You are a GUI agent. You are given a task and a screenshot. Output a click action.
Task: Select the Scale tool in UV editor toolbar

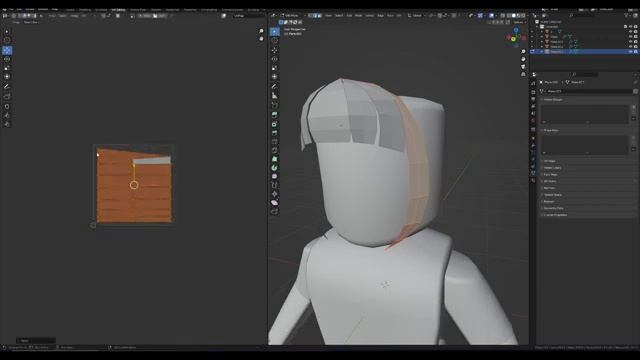(7, 68)
